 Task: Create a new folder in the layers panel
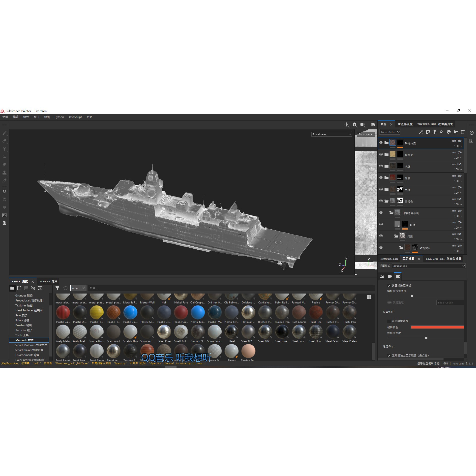(x=455, y=132)
